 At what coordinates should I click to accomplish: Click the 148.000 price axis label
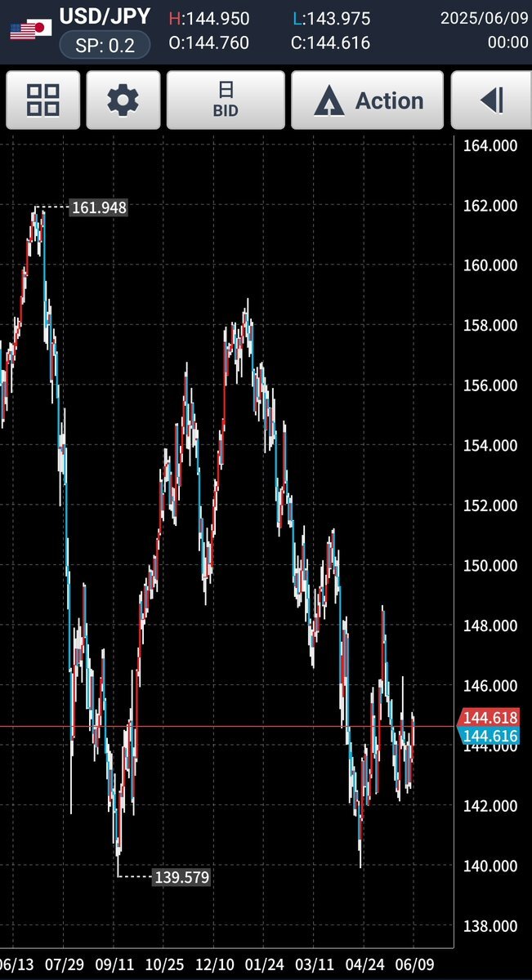(489, 626)
